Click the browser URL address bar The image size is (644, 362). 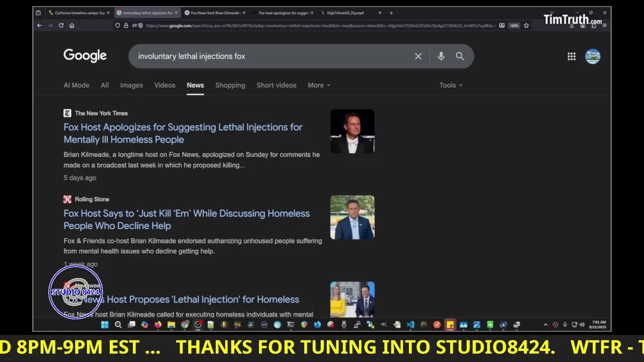tap(320, 25)
